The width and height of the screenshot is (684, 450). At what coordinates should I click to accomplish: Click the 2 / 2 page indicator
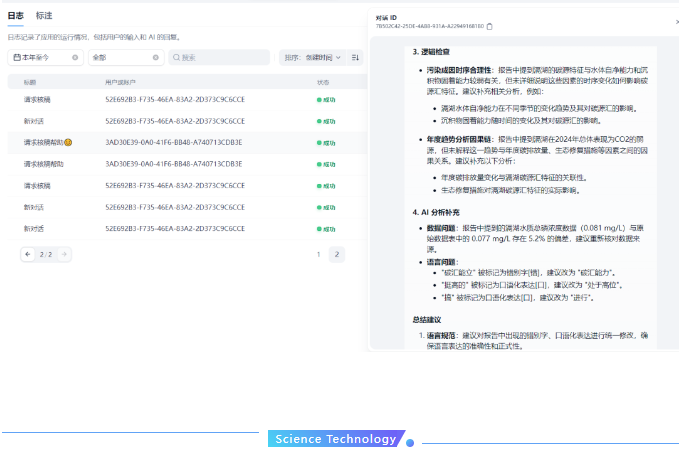click(x=46, y=254)
